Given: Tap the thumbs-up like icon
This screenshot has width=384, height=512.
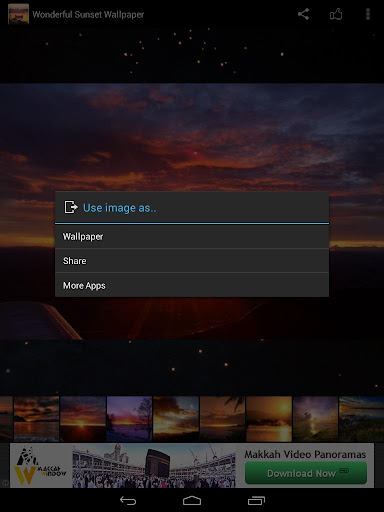Looking at the screenshot, I should (x=336, y=14).
